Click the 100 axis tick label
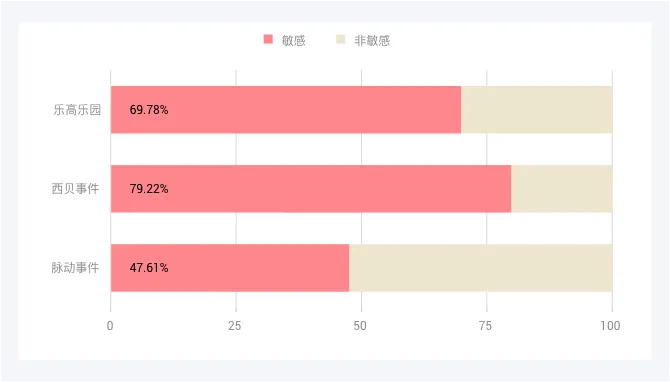The width and height of the screenshot is (670, 382). coord(610,326)
